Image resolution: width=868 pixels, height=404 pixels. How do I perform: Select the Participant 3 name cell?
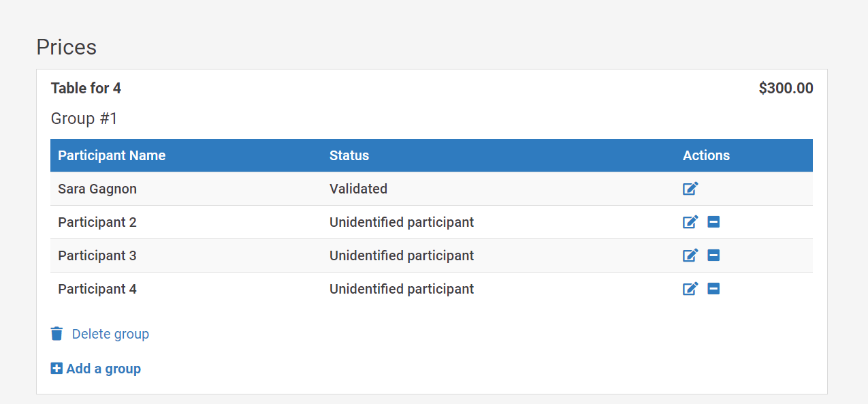tap(97, 255)
